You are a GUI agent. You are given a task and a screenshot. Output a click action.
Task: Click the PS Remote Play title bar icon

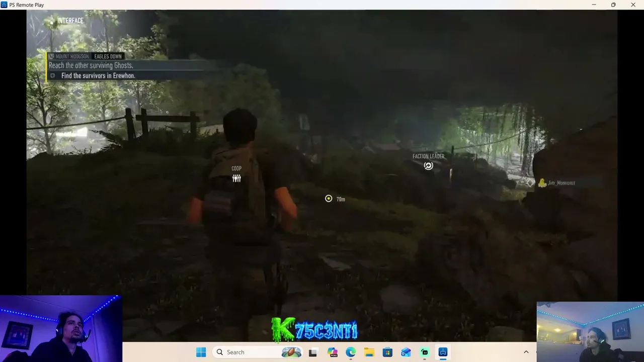coord(4,5)
